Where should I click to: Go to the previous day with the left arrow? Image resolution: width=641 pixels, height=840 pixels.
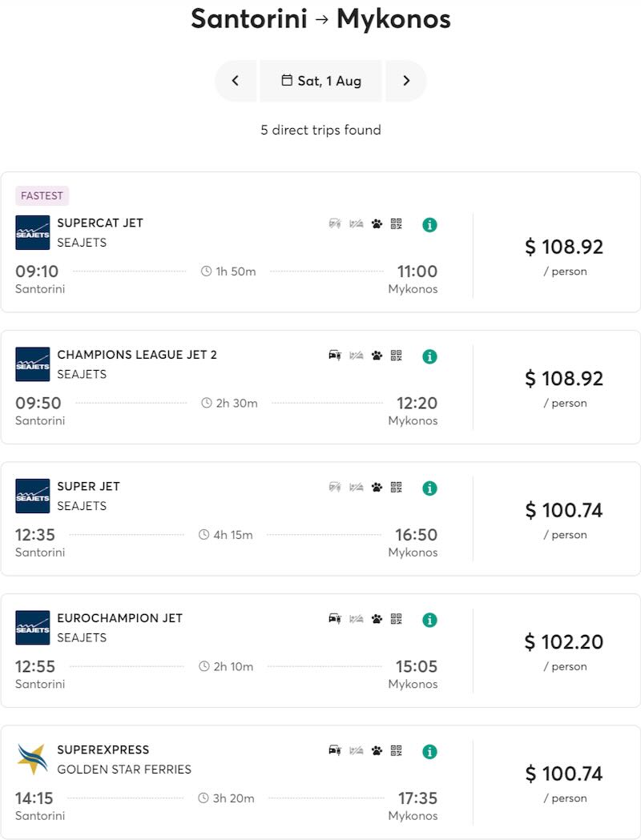[x=236, y=81]
